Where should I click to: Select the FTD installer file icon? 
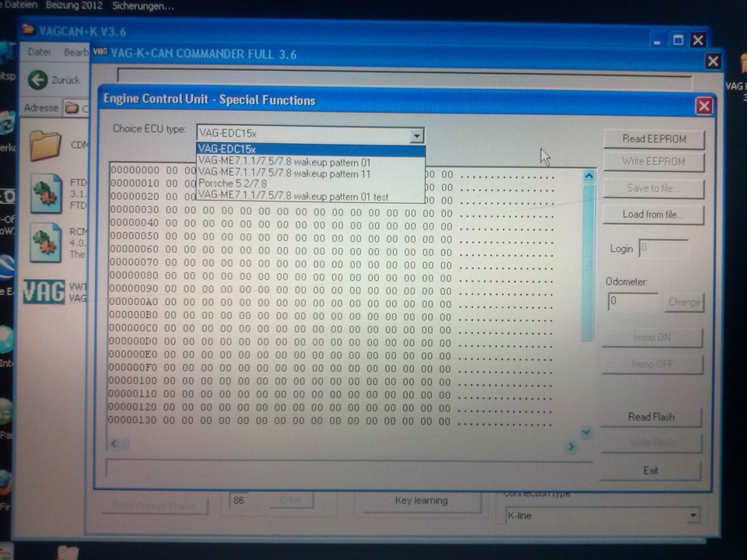tap(46, 194)
